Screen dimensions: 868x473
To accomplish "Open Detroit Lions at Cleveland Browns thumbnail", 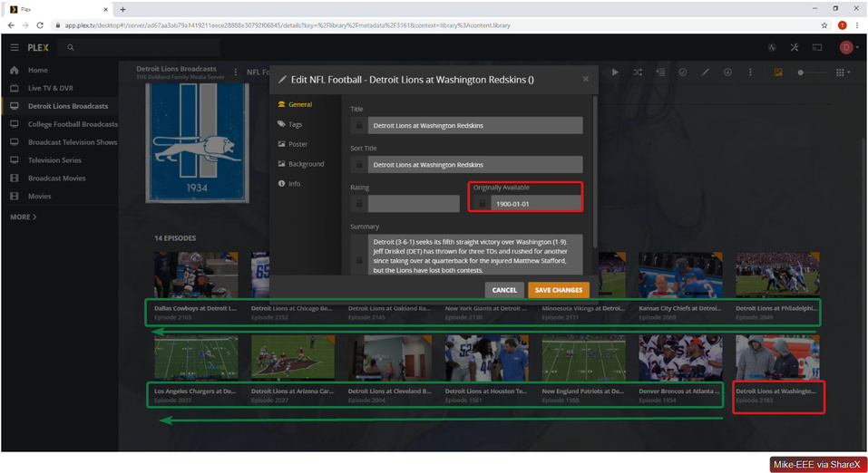I will (390, 357).
